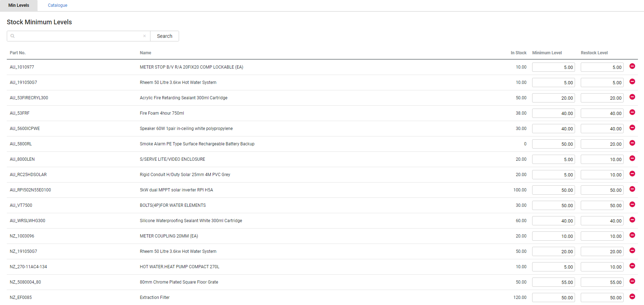Delete the AU_RPI502N55E0100 inverter entry
This screenshot has width=644, height=305.
coord(632,189)
